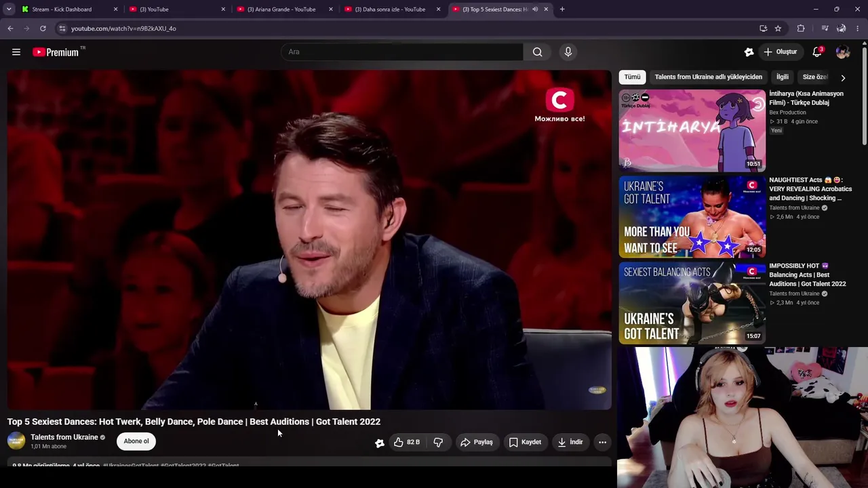Viewport: 868px width, 488px height.
Task: Save video with Kaydet button
Action: tap(525, 442)
